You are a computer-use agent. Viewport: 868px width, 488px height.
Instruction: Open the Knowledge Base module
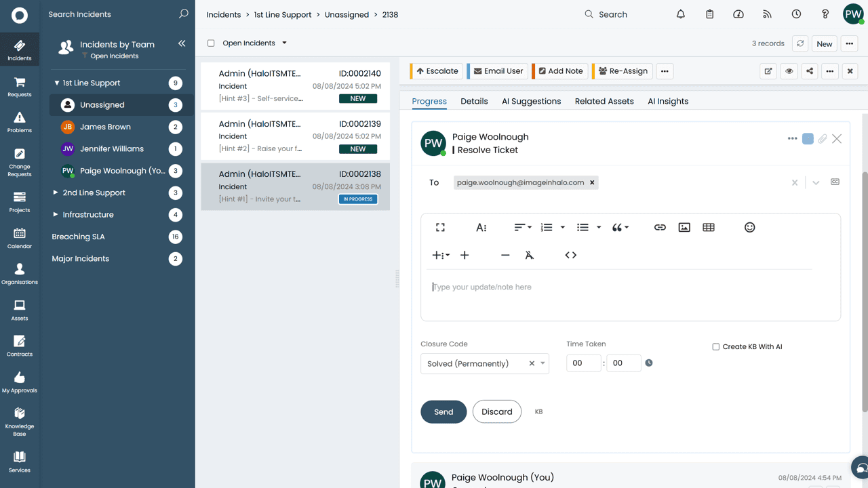click(x=20, y=422)
